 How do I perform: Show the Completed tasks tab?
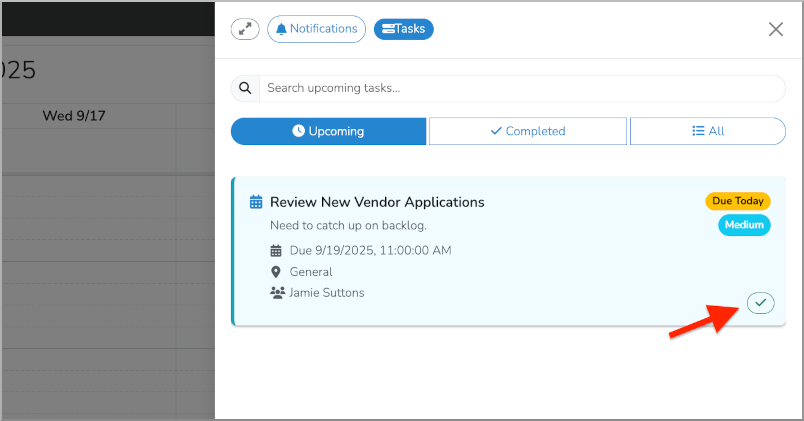tap(527, 131)
